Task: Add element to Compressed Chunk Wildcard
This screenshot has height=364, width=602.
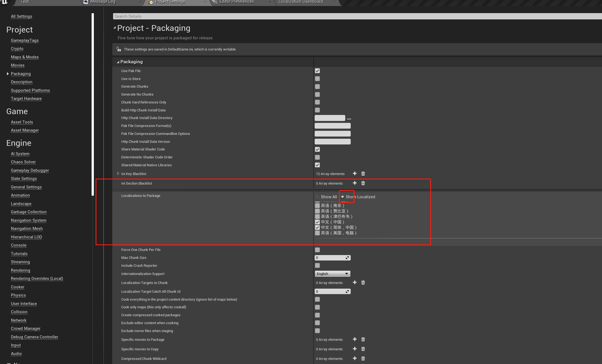Action: 355,359
